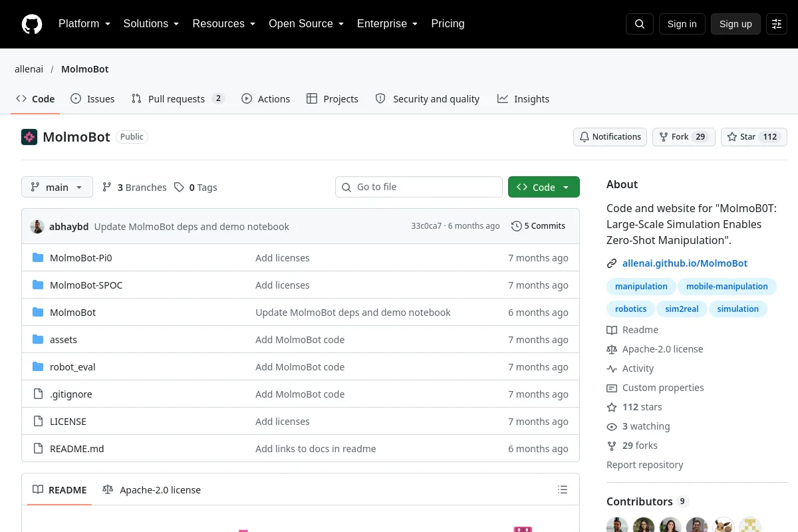Click the commit history clock icon
This screenshot has height=532, width=798.
pyautogui.click(x=516, y=226)
